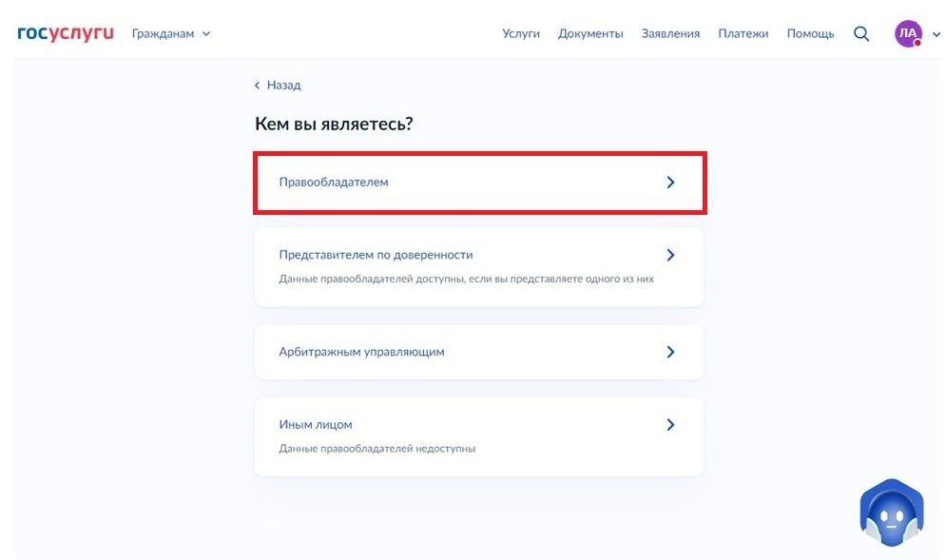Open the robot assistant chatbot icon
The width and height of the screenshot is (946, 560).
pos(891,512)
